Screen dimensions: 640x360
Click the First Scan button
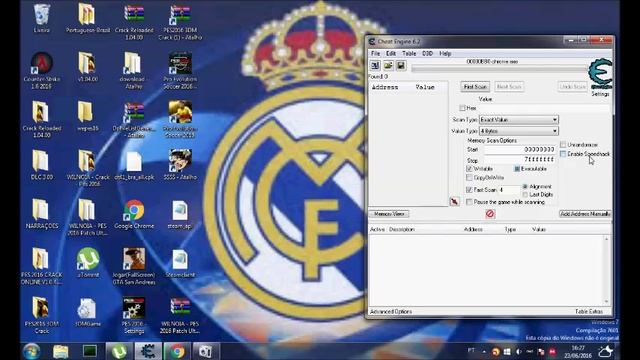pos(475,87)
